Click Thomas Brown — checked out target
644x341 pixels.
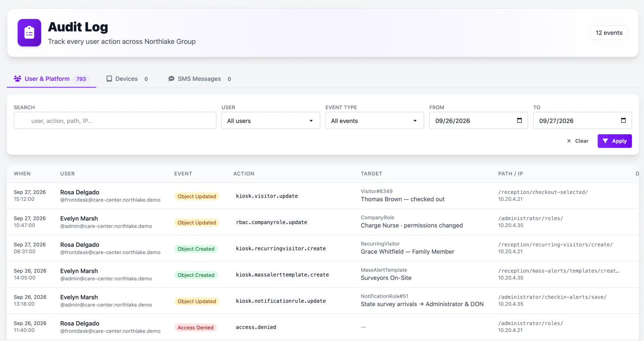pos(402,199)
